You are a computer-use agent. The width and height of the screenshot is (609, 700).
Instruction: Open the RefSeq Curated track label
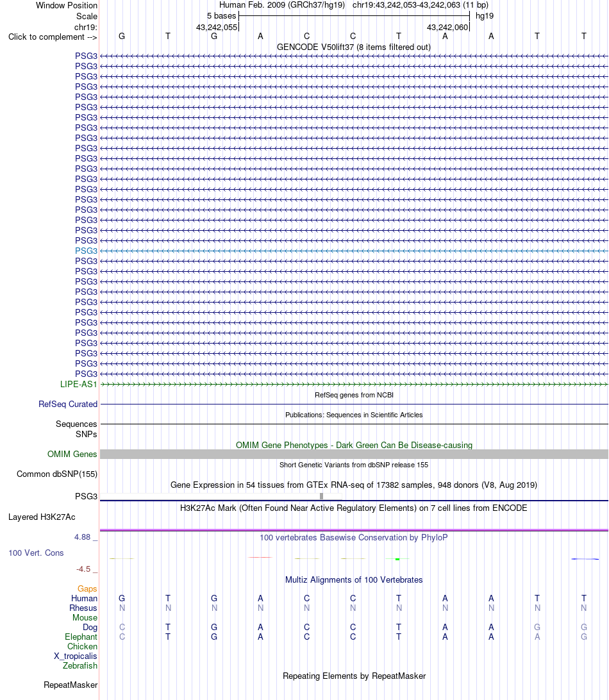tap(68, 404)
